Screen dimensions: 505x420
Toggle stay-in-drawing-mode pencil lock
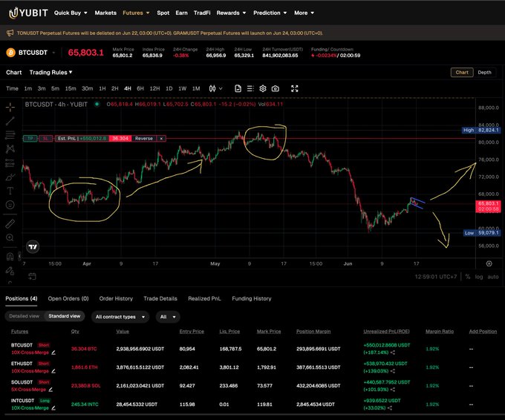(x=10, y=271)
